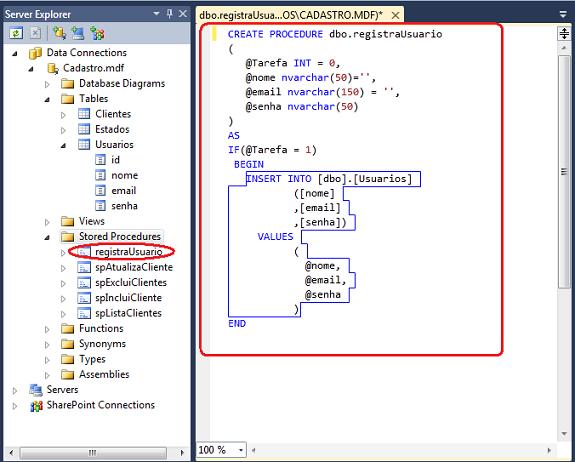The image size is (575, 462).
Task: Click the Stop Refresh icon in toolbar
Action: point(35,33)
